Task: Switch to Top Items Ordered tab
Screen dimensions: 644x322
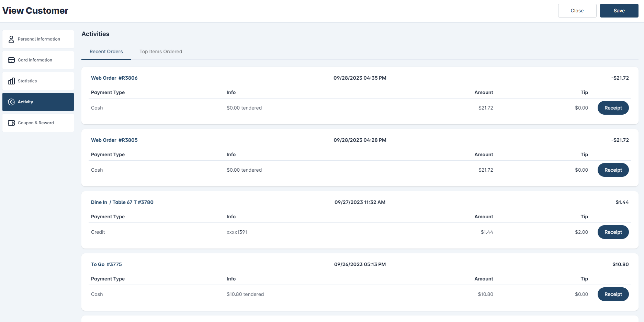Action: 161,51
